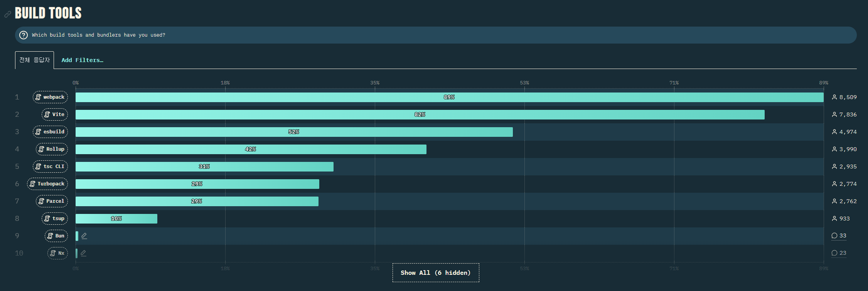Click the 2,774 respondent count
This screenshot has width=868, height=291.
click(x=844, y=184)
